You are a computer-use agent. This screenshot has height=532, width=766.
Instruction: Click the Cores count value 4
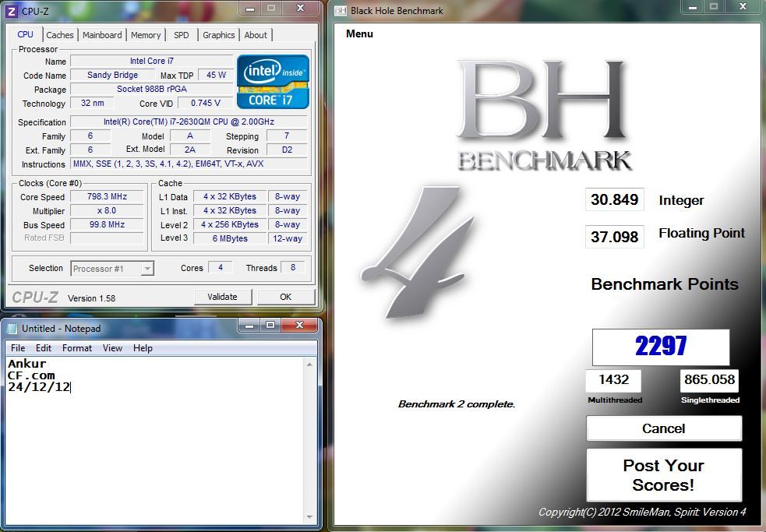point(221,267)
